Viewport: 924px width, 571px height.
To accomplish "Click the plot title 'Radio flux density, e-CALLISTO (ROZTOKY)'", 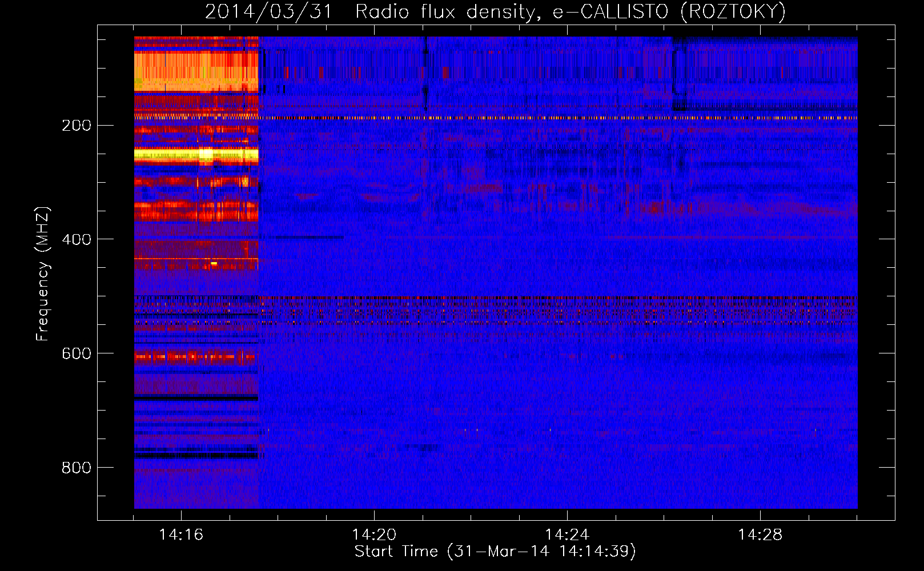I will [570, 11].
